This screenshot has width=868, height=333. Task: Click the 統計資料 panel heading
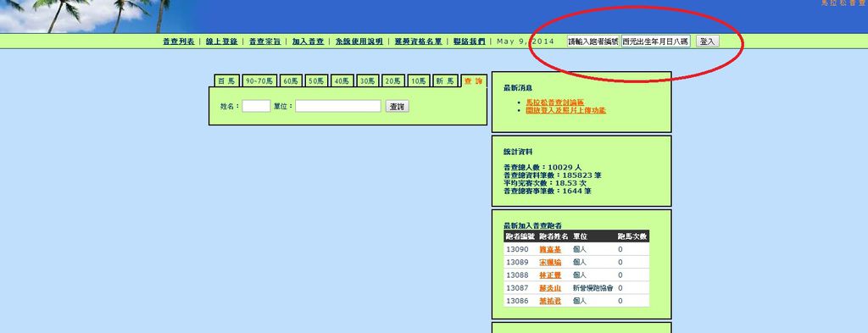(x=518, y=152)
